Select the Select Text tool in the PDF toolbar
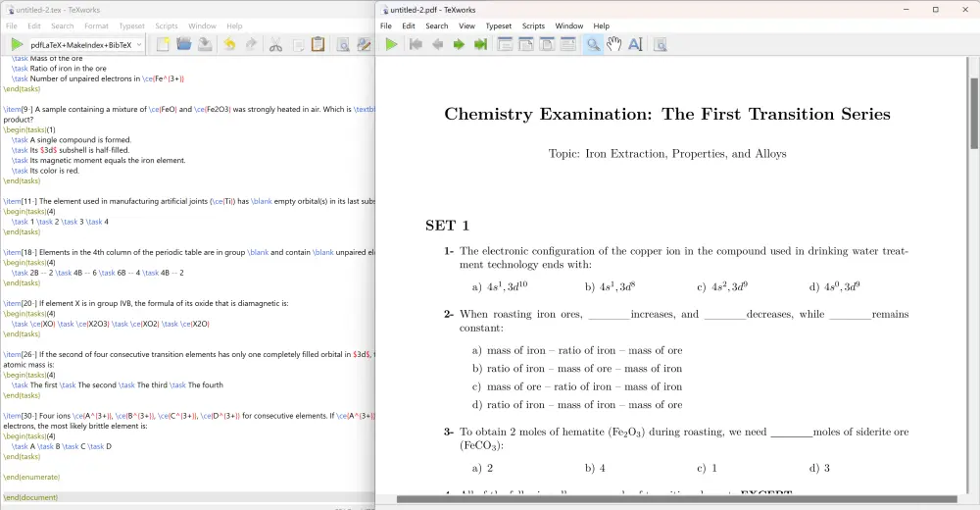The image size is (980, 510). (635, 44)
